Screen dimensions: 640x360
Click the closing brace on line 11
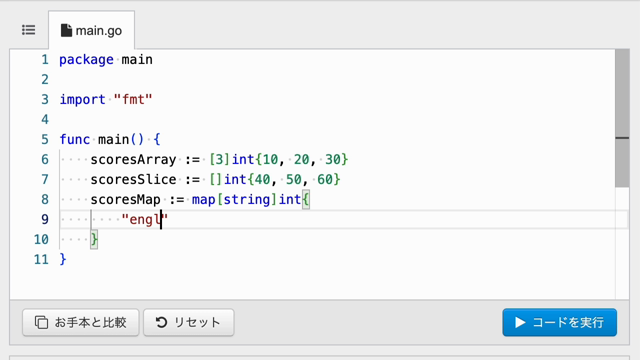pyautogui.click(x=63, y=260)
